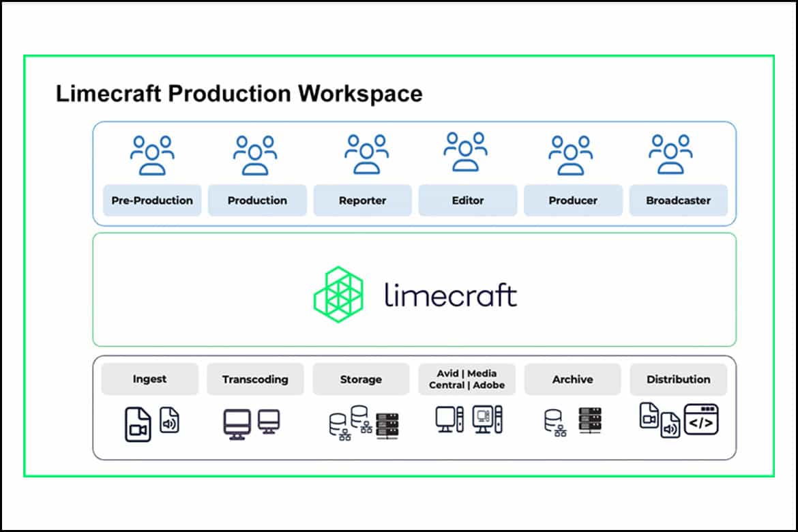Click the video file icon under Ingest
The height and width of the screenshot is (532, 798).
click(138, 424)
